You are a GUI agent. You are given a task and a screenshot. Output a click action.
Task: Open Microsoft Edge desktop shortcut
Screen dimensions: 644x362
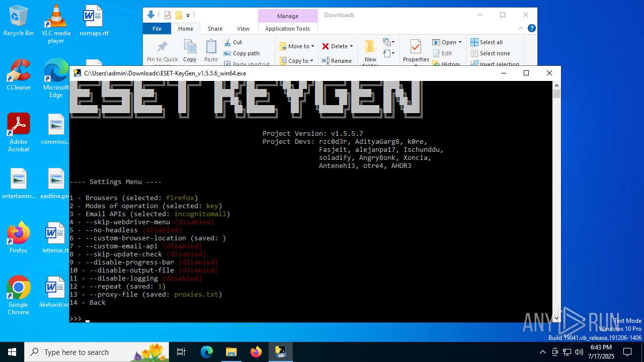56,78
